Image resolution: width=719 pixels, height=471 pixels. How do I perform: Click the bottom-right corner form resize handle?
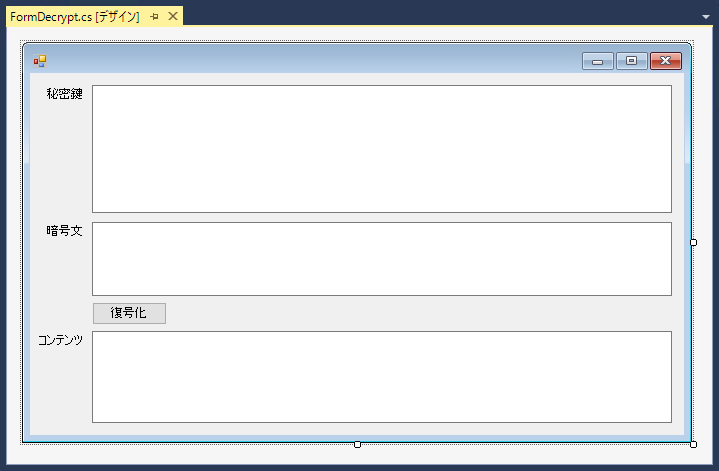pos(693,444)
